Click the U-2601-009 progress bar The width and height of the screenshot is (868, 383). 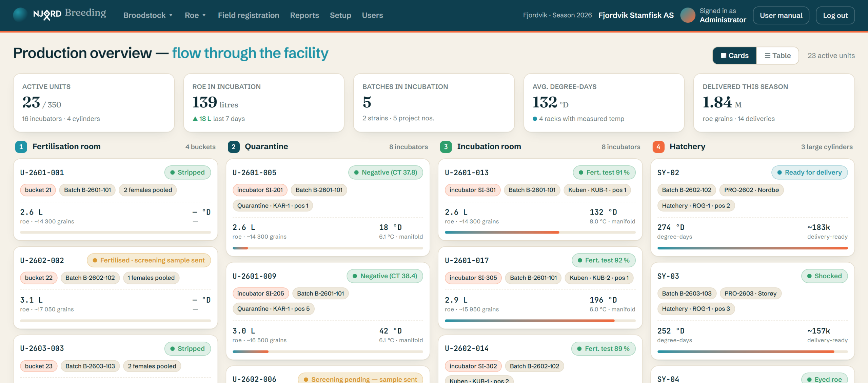pyautogui.click(x=328, y=352)
